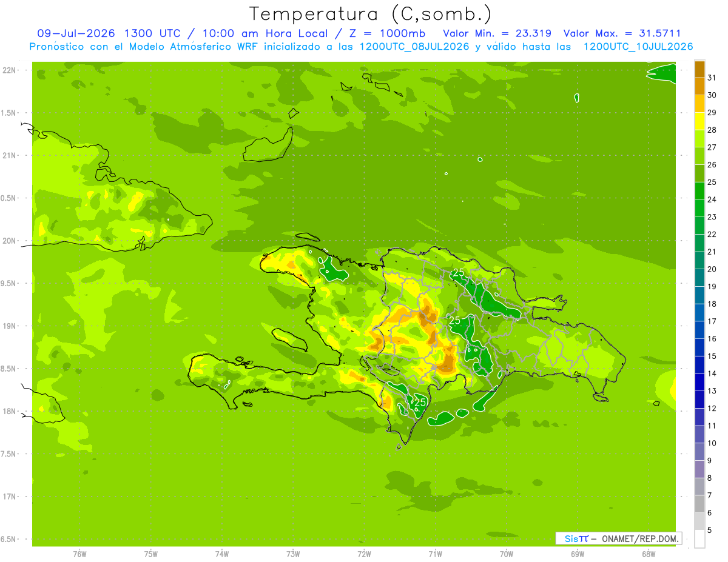The width and height of the screenshot is (728, 562).
Task: Pick the amber swatch between 29 and 30
Action: (x=699, y=104)
